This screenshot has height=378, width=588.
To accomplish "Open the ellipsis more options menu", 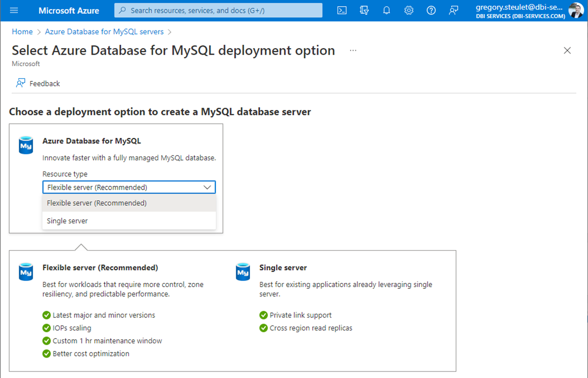I will coord(353,50).
